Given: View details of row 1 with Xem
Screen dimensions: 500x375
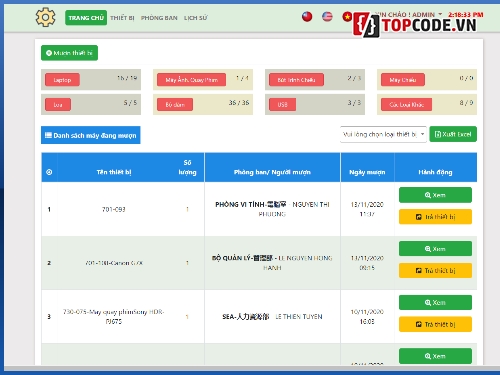Looking at the screenshot, I should pyautogui.click(x=435, y=195).
